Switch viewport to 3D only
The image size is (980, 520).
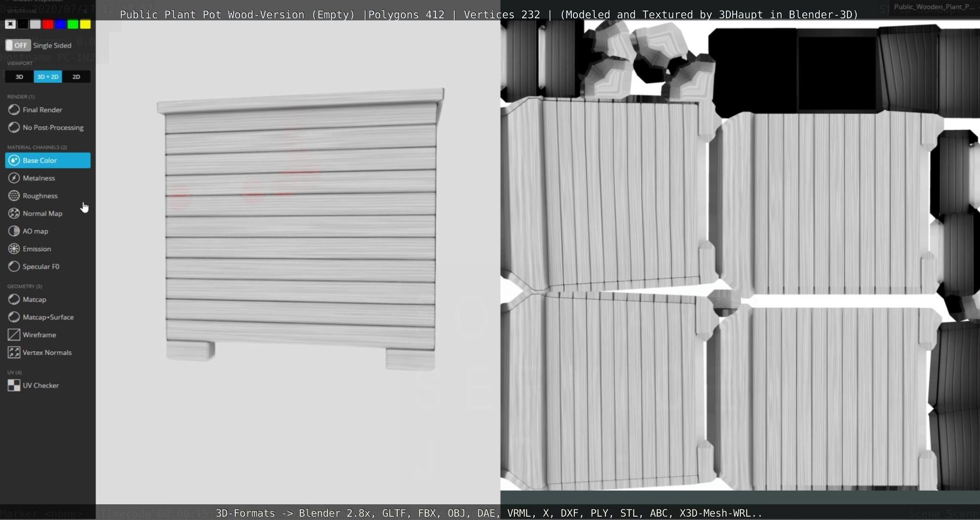point(19,77)
